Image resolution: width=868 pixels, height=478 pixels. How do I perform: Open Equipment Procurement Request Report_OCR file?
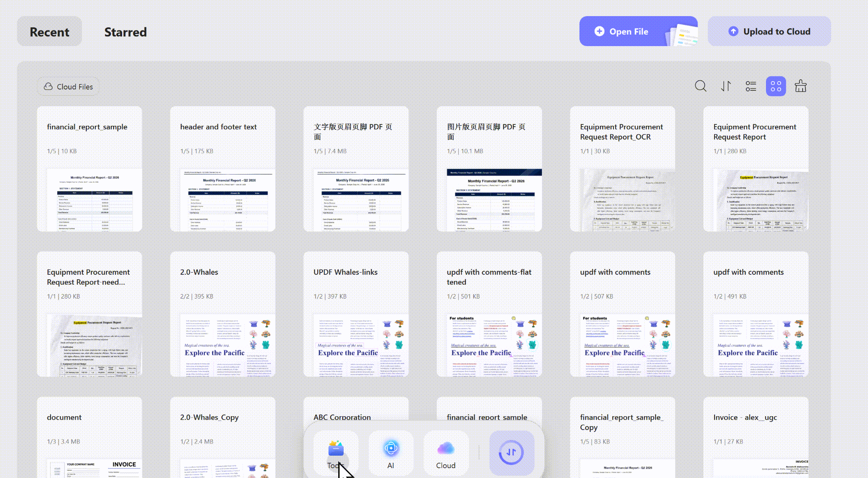click(x=623, y=169)
